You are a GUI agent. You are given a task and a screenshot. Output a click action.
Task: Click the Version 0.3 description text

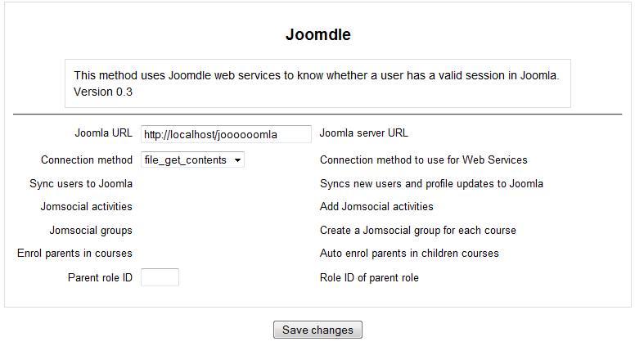click(103, 92)
